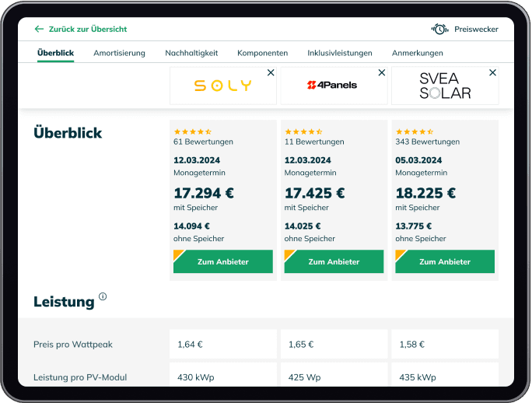532x403 pixels.
Task: Click the back arrow icon at top left
Action: pos(39,29)
